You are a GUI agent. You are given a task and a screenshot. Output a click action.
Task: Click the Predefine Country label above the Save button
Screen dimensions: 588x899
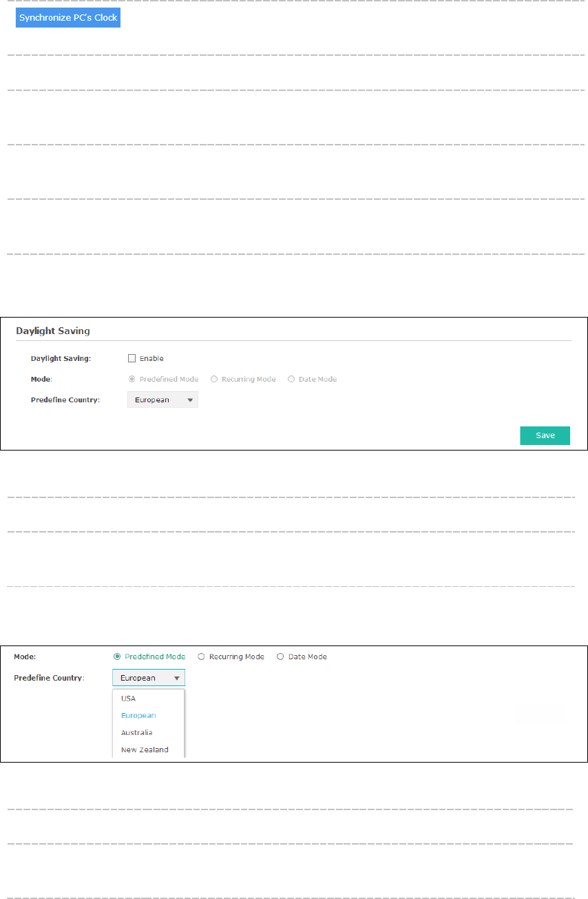click(65, 400)
